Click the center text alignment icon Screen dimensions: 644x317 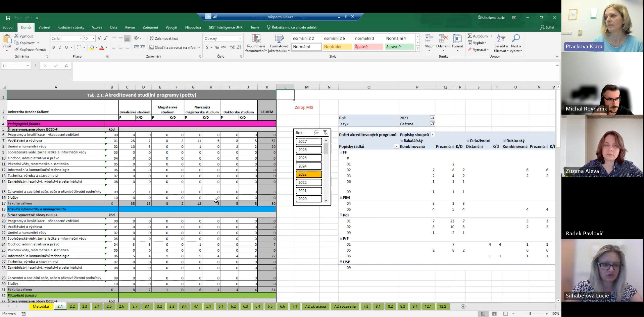pyautogui.click(x=121, y=47)
